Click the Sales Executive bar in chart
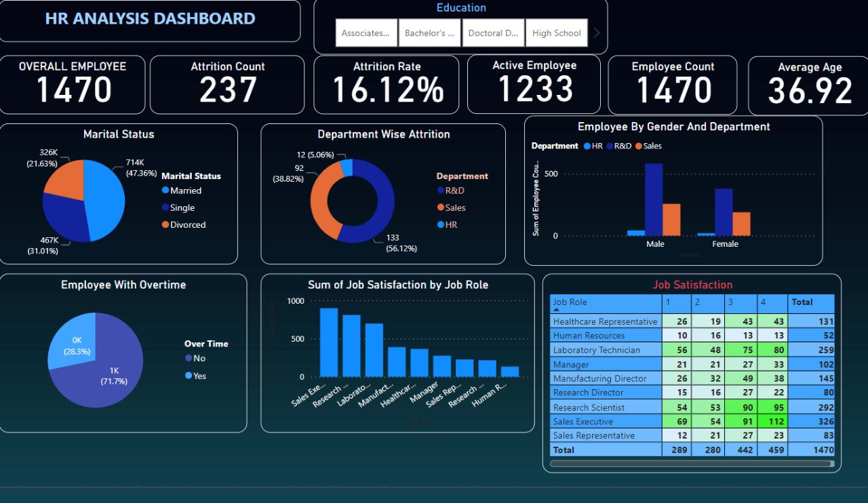Screen dimensions: 868x503 tap(329, 342)
